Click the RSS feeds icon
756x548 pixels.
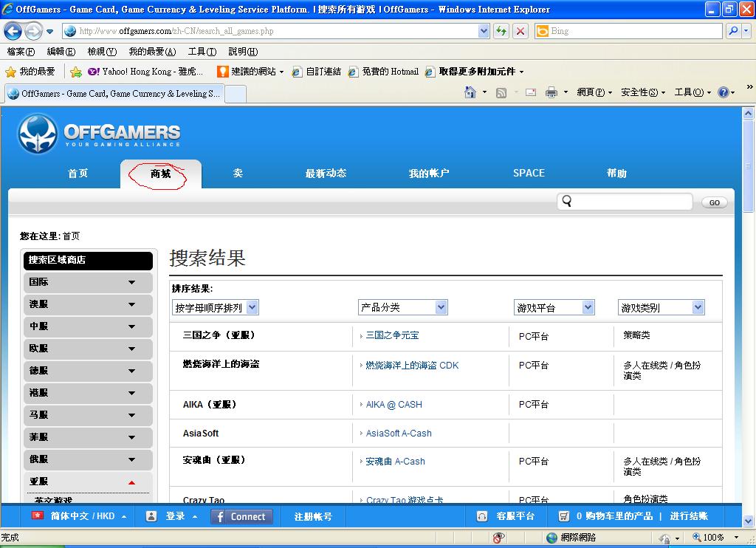tap(501, 92)
